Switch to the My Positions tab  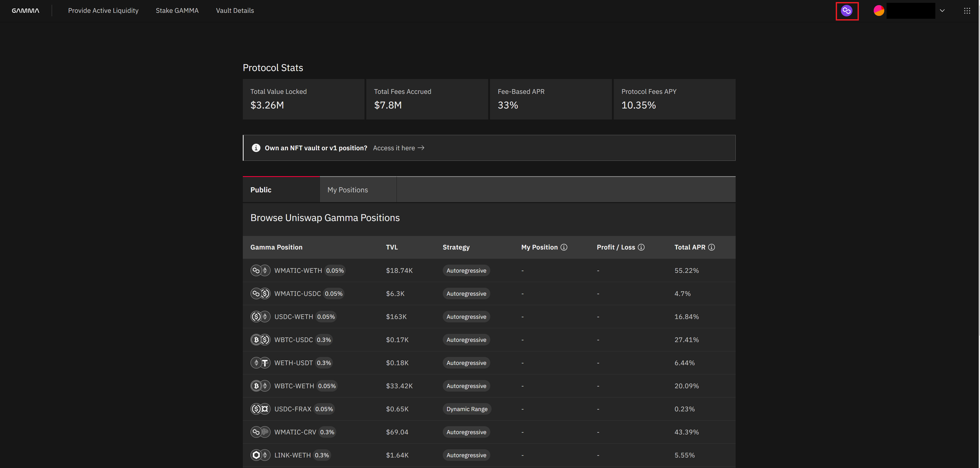click(x=358, y=189)
